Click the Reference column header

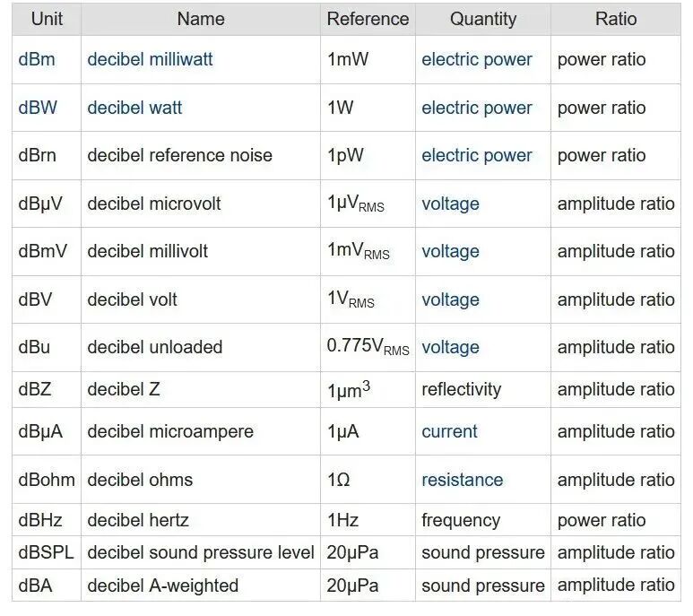pyautogui.click(x=368, y=19)
